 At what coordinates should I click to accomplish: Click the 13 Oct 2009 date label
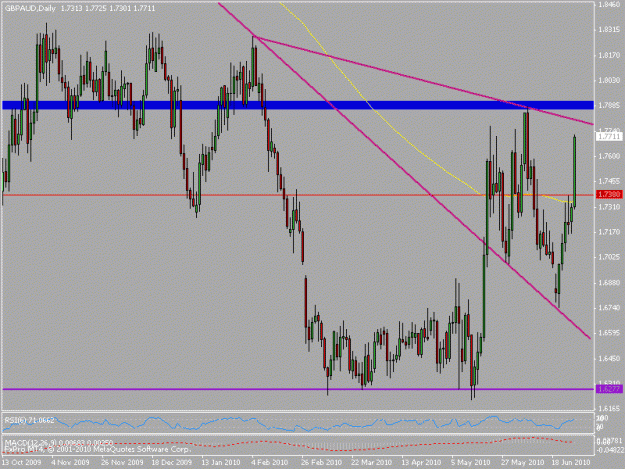[21, 463]
